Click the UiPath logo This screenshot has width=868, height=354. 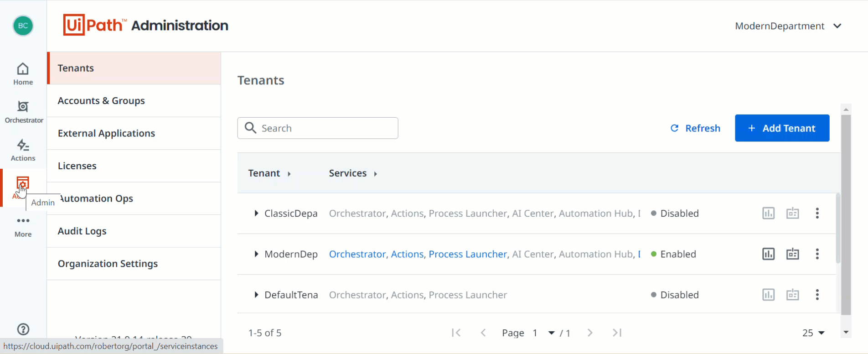[x=95, y=25]
